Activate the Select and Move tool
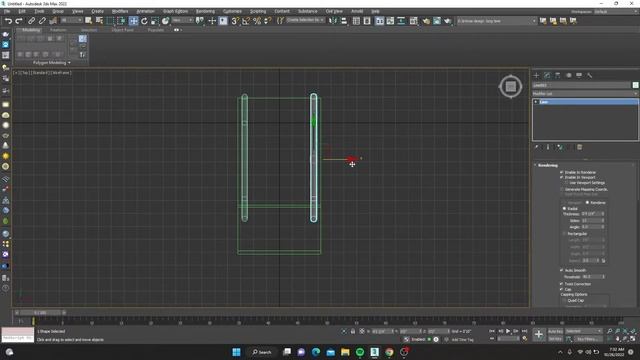The width and height of the screenshot is (640, 360). click(133, 21)
